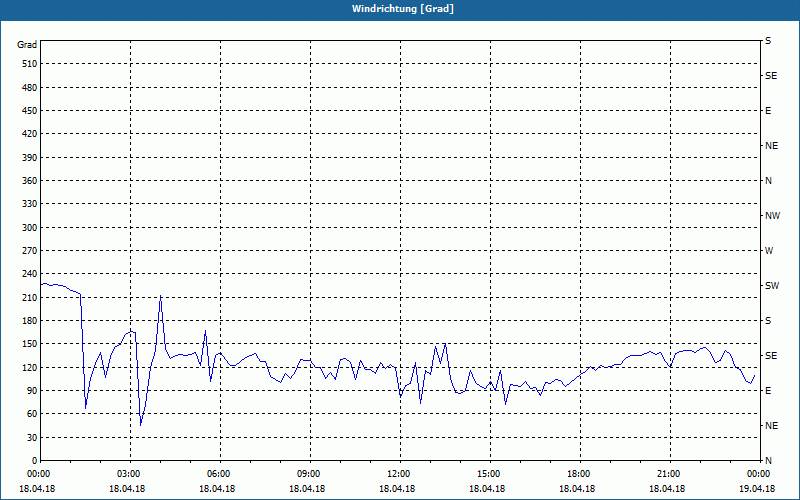The width and height of the screenshot is (800, 500).
Task: Select the 18:00 time marker
Action: click(580, 474)
